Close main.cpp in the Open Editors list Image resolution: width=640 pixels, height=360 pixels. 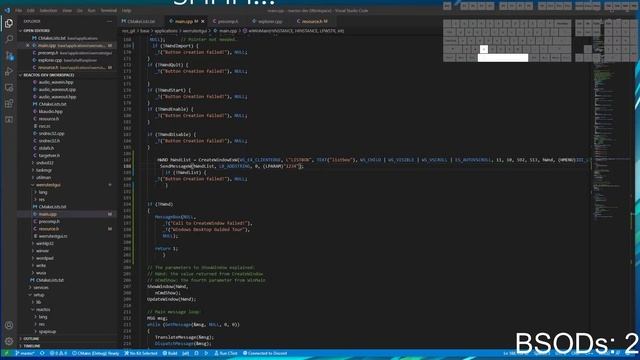click(x=27, y=45)
